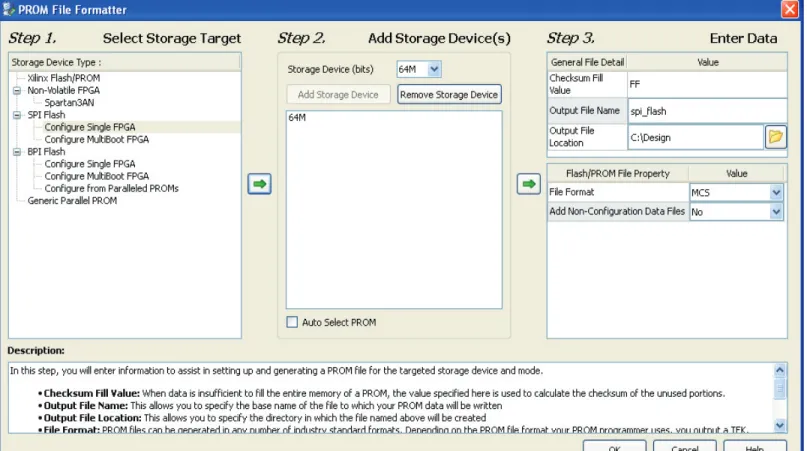Click the Storage Device Type header

coord(125,62)
